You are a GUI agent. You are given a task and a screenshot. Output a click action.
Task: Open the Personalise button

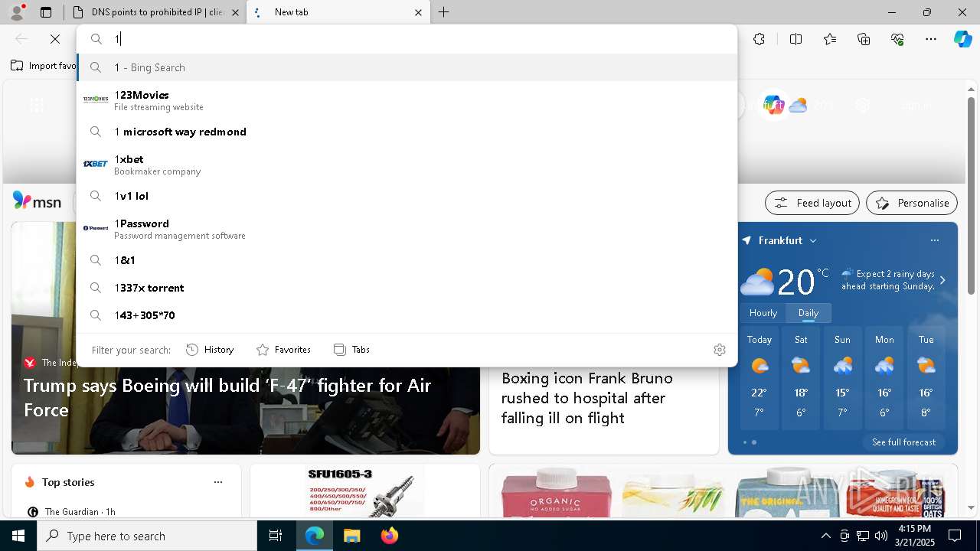coord(912,203)
